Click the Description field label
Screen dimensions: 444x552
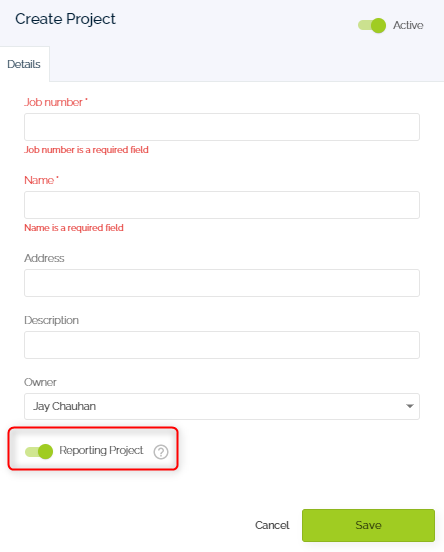51,320
